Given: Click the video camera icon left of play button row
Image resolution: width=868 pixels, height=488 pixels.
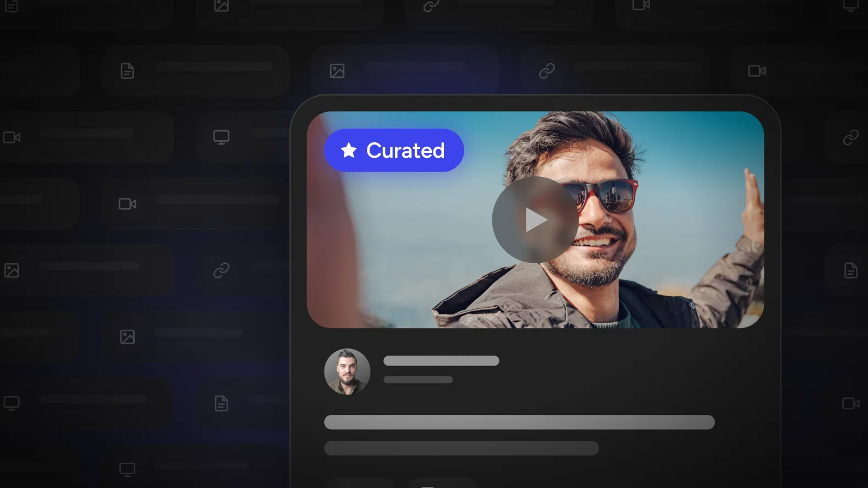Looking at the screenshot, I should coord(128,204).
